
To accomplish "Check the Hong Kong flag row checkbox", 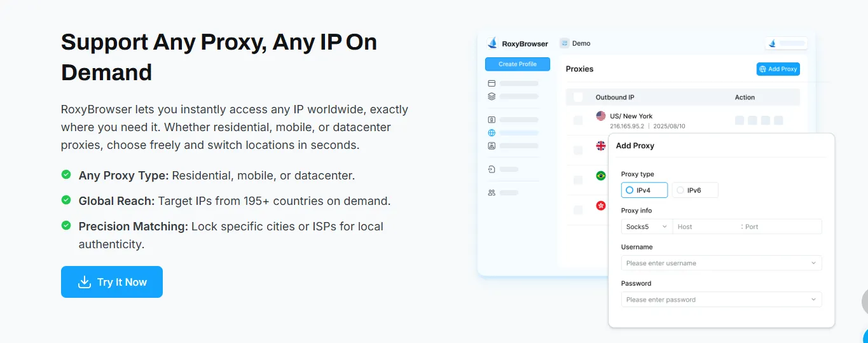I will pos(578,210).
